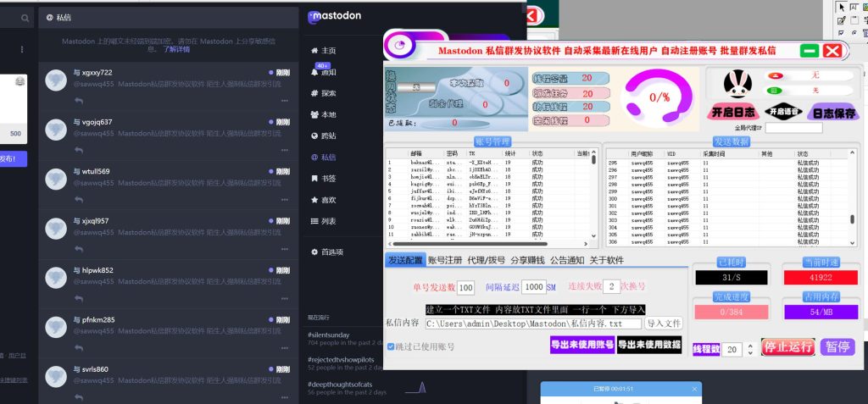
Task: Select the 书签 bookmarks icon
Action: point(314,179)
